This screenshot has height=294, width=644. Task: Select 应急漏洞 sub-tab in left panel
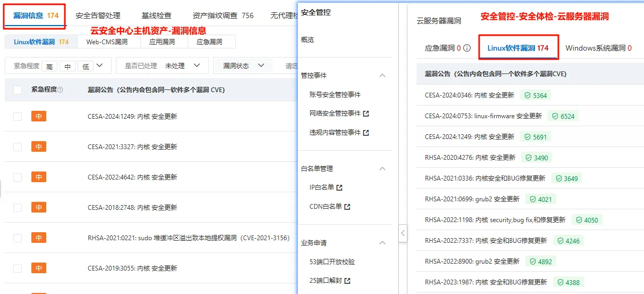(209, 42)
